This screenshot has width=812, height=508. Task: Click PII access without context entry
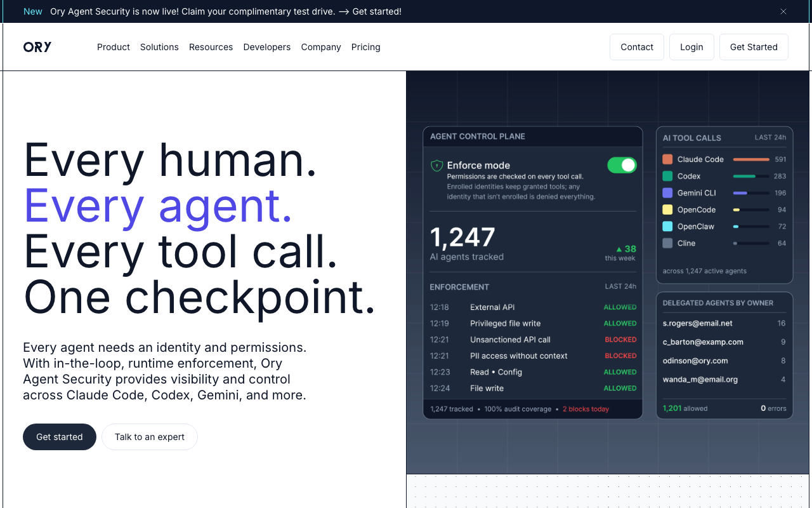pos(533,356)
